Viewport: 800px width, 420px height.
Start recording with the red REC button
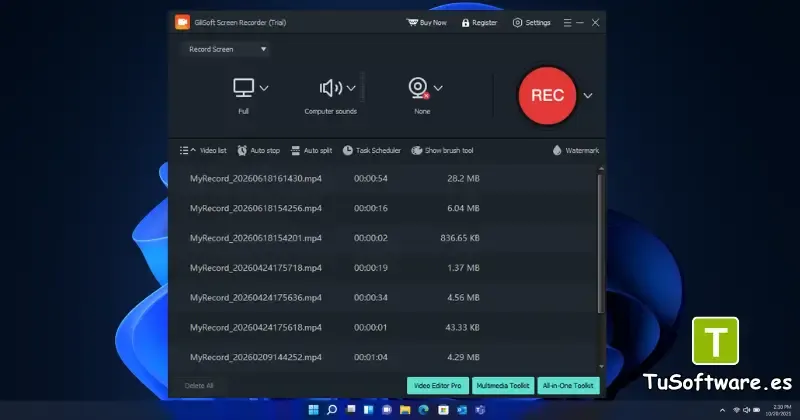pyautogui.click(x=547, y=95)
